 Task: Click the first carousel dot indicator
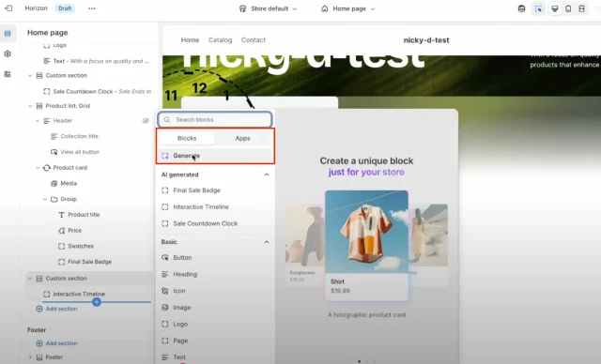(359, 361)
